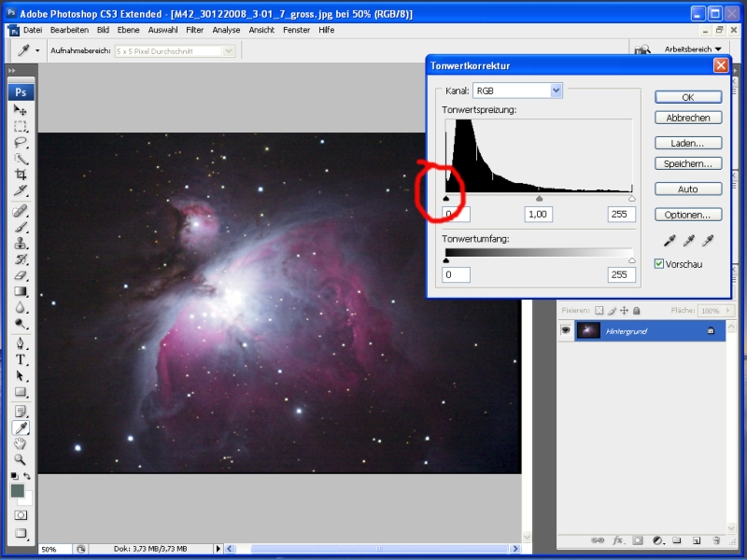
Task: Pick the white point eyedropper in Tonwertkorrektur
Action: click(707, 241)
